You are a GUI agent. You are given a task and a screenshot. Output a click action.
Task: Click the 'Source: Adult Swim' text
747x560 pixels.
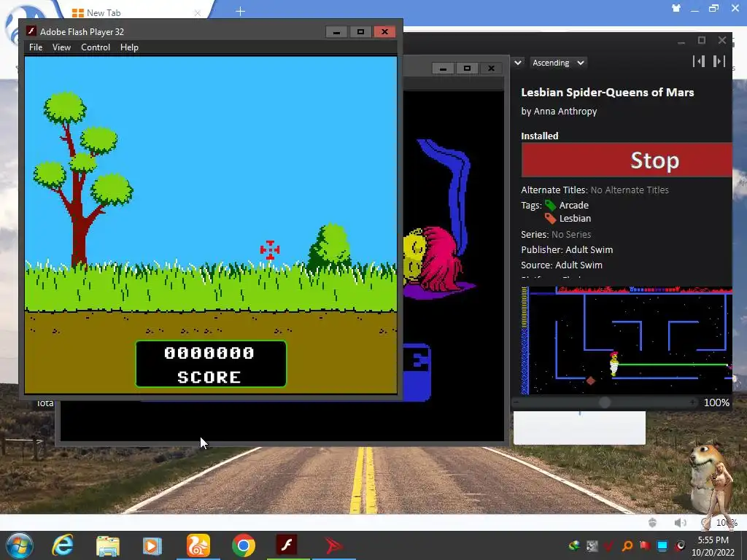562,265
